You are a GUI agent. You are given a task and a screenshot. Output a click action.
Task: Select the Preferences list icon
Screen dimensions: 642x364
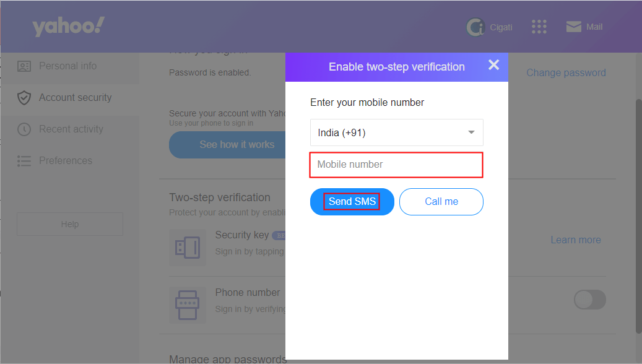coord(24,160)
